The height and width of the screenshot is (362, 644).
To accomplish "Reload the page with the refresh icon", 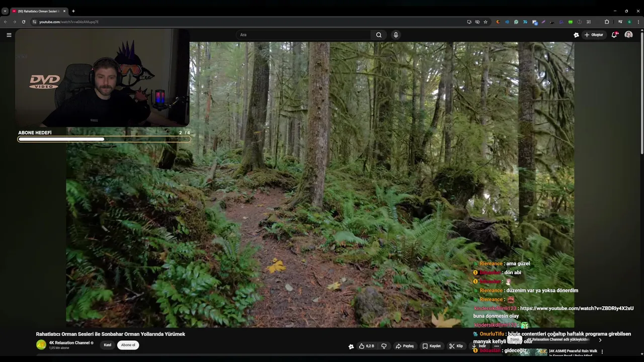I will pyautogui.click(x=23, y=22).
